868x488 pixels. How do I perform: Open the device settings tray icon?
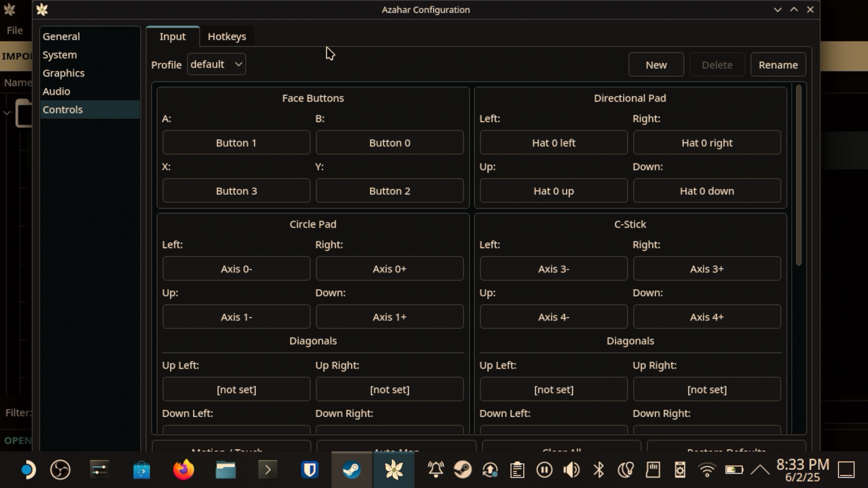(680, 470)
